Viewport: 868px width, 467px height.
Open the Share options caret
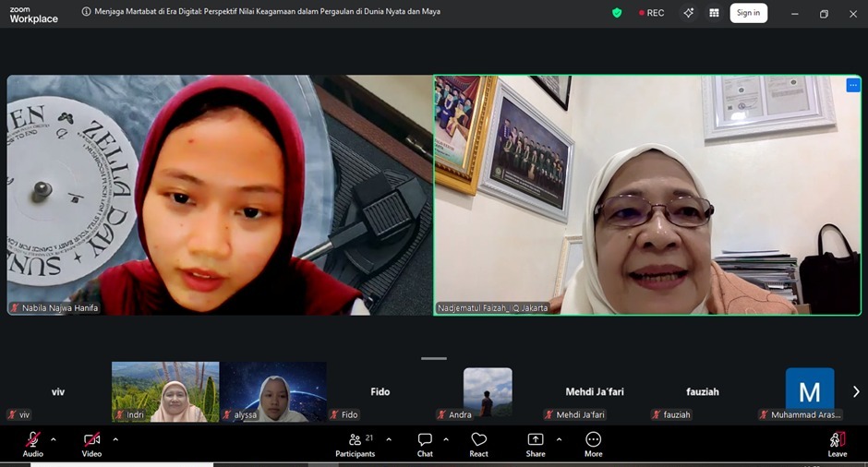[559, 439]
